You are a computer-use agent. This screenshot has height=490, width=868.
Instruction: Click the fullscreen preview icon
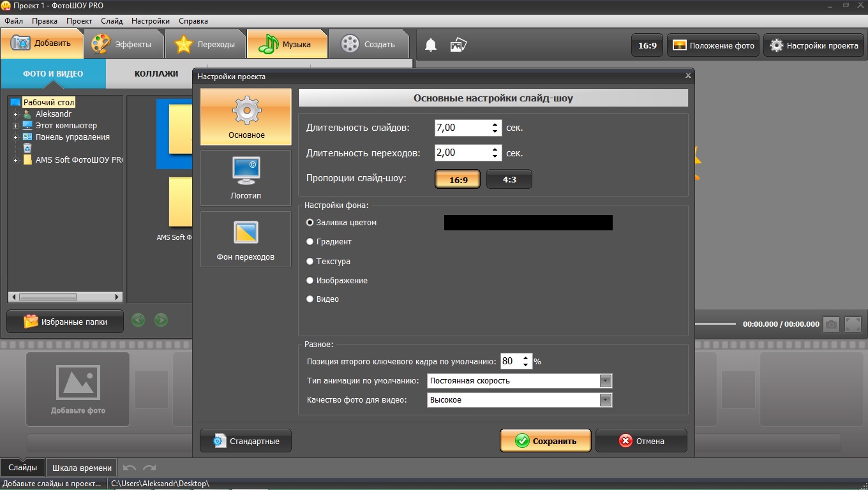pyautogui.click(x=853, y=324)
